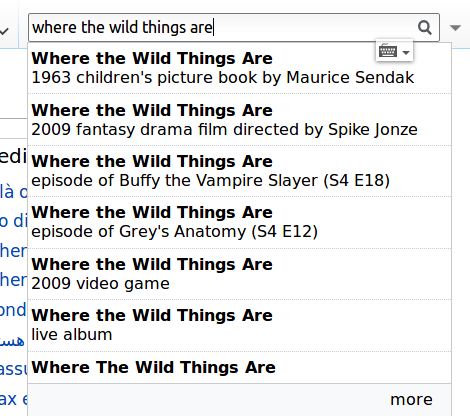Click inside the search text field
This screenshot has height=416, width=470.
click(x=222, y=28)
